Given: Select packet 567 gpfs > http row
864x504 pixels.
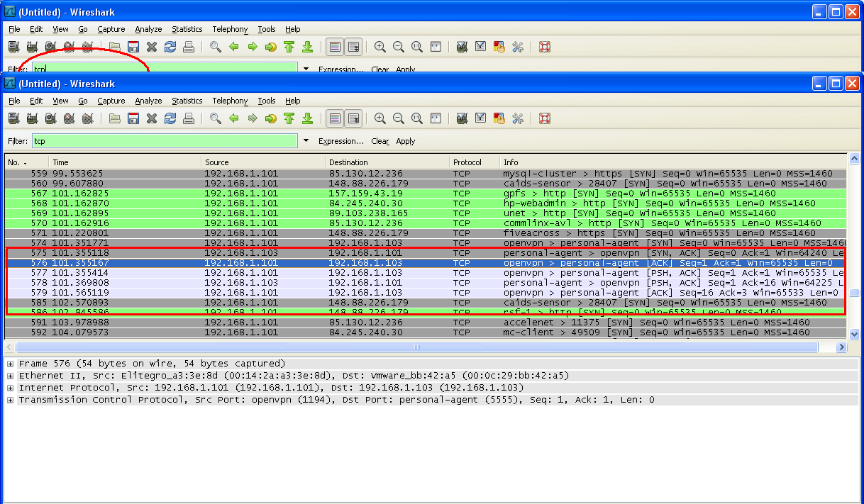Looking at the screenshot, I should (x=426, y=194).
